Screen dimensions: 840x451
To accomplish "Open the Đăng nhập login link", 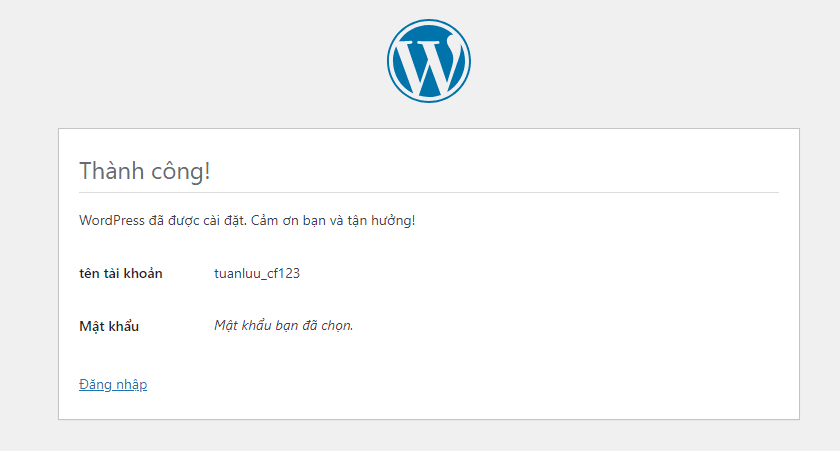I will click(113, 385).
